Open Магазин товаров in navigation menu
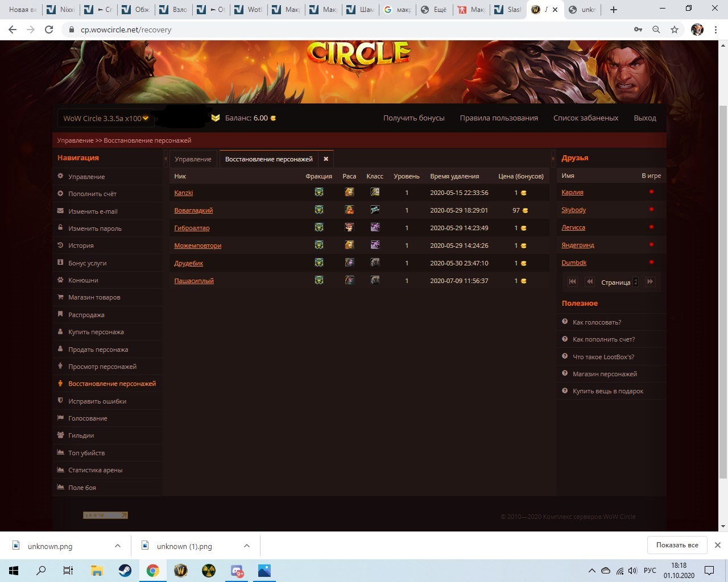 pyautogui.click(x=94, y=297)
